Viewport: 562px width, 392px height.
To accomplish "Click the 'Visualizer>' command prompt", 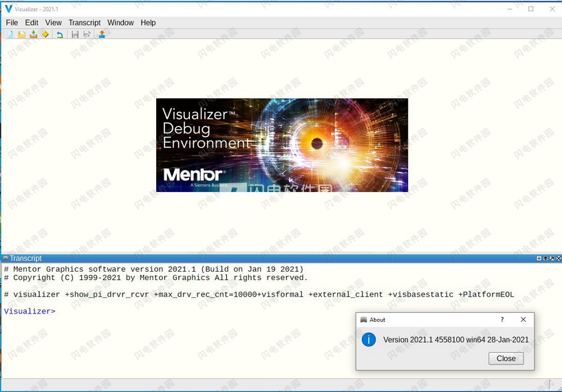I will coord(30,311).
